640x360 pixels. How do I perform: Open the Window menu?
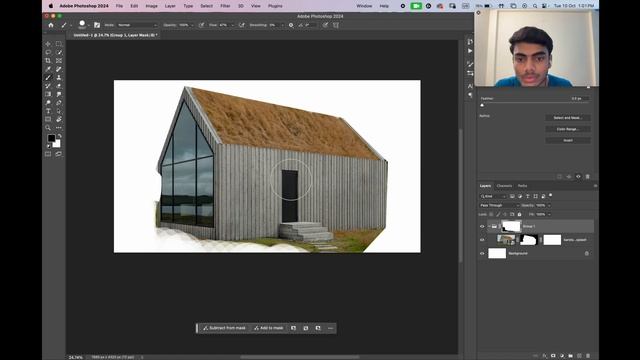point(364,6)
